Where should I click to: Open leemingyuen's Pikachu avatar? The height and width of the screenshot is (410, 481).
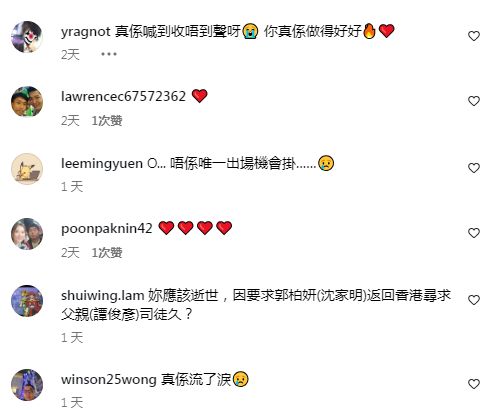[x=27, y=169]
